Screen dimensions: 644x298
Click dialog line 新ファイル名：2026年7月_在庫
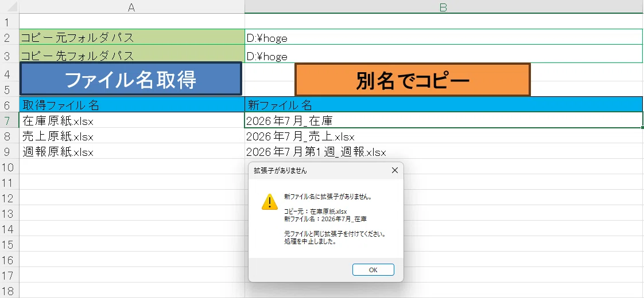tap(325, 219)
